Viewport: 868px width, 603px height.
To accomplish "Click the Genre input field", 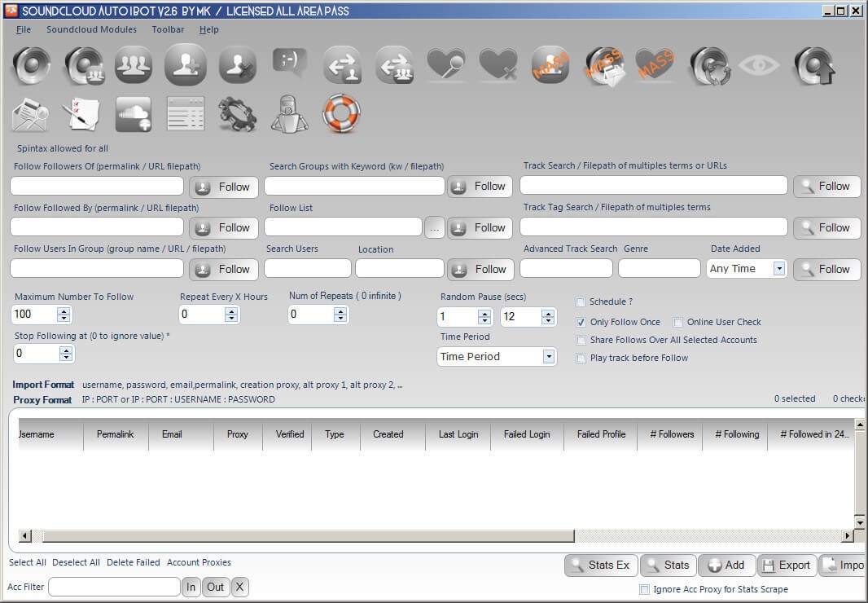I will click(660, 269).
